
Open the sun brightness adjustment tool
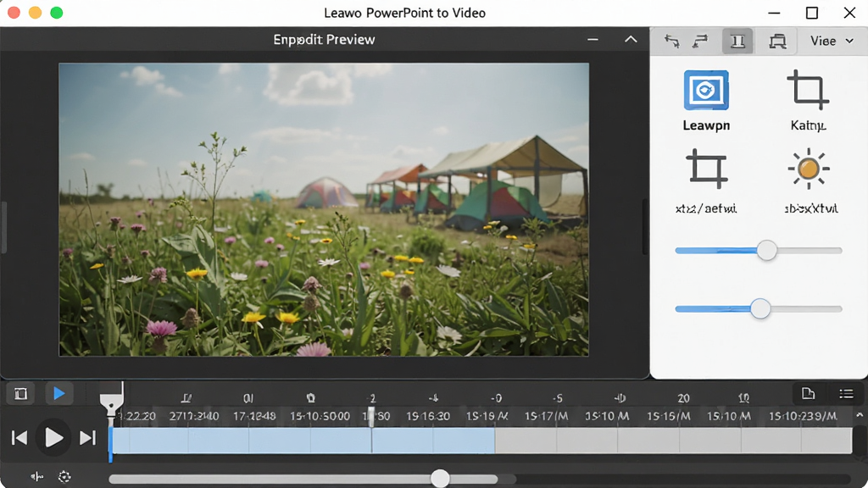(x=808, y=169)
